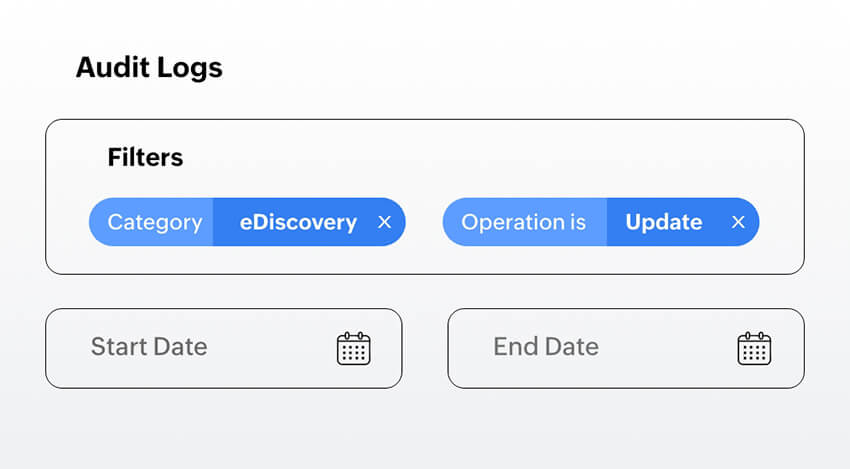Select the Update value in the chip
Screen dimensions: 850x469
click(664, 222)
